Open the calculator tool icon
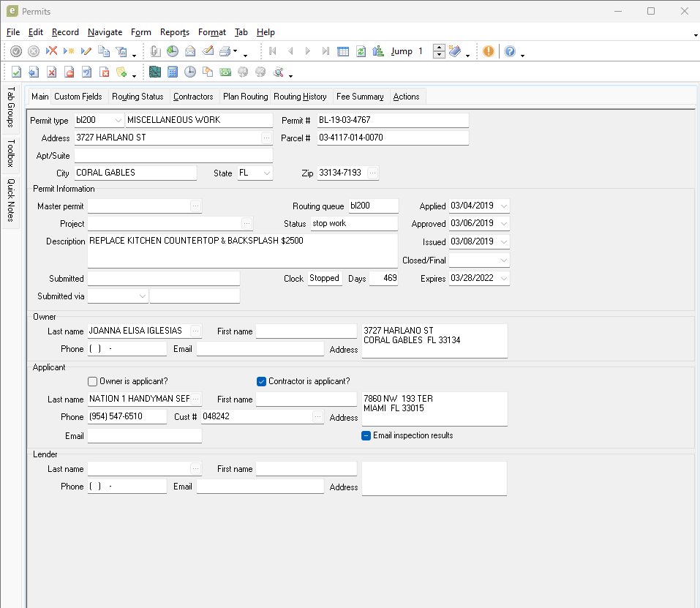 [173, 72]
